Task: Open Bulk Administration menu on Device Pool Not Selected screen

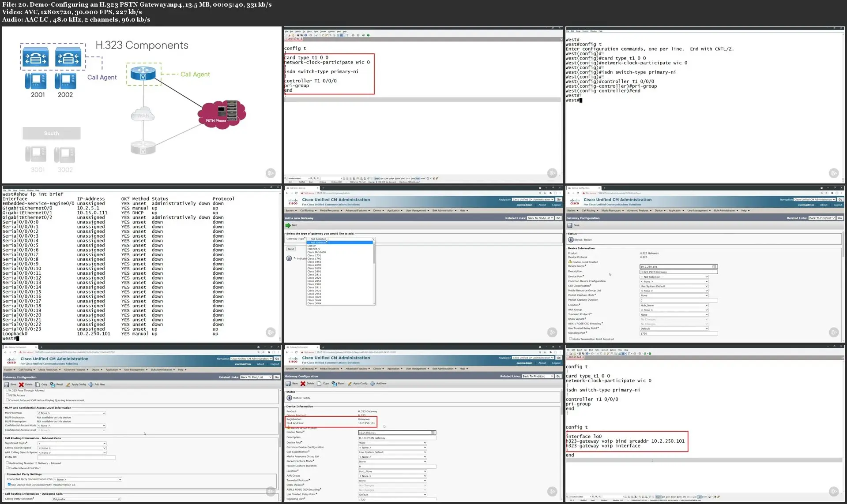Action: 726,210
